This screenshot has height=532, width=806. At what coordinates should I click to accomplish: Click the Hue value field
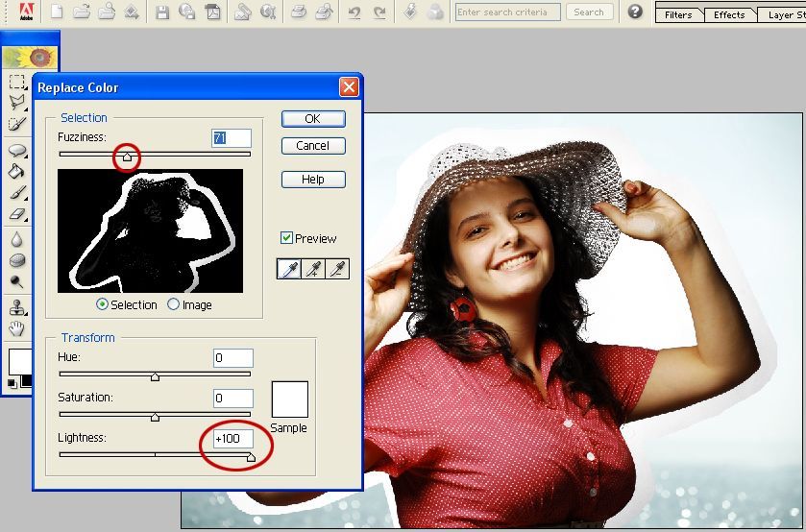coord(233,358)
